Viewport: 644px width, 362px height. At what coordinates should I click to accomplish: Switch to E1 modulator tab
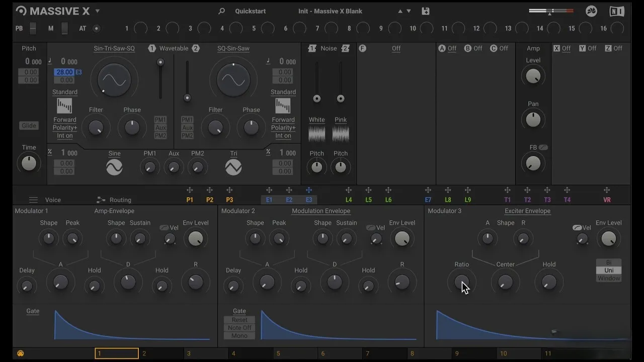pyautogui.click(x=269, y=200)
